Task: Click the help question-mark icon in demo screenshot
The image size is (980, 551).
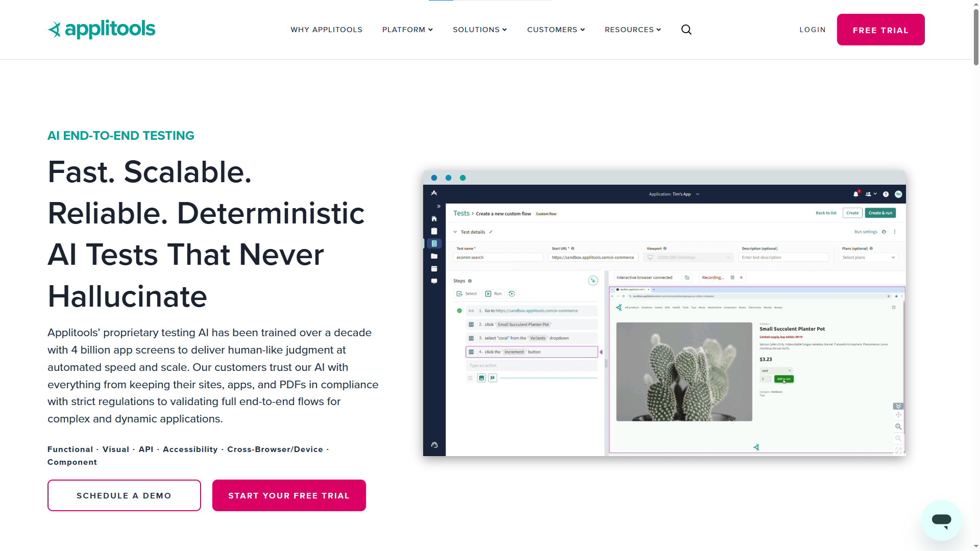Action: [886, 194]
